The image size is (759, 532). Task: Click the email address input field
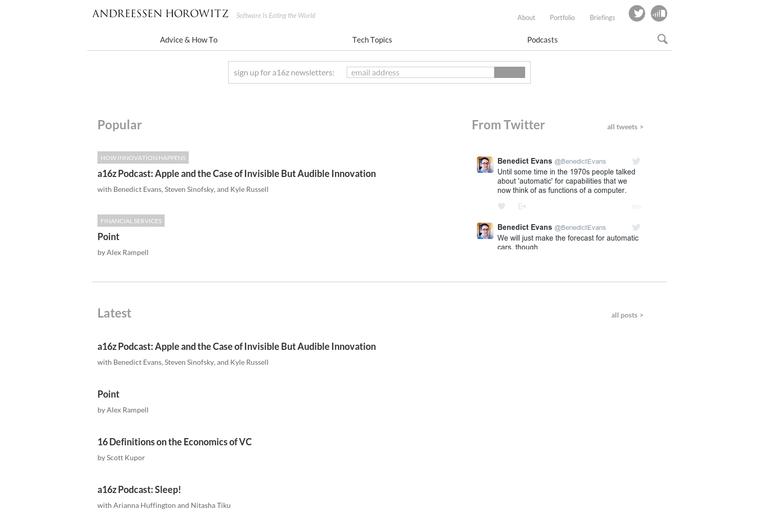pyautogui.click(x=421, y=72)
